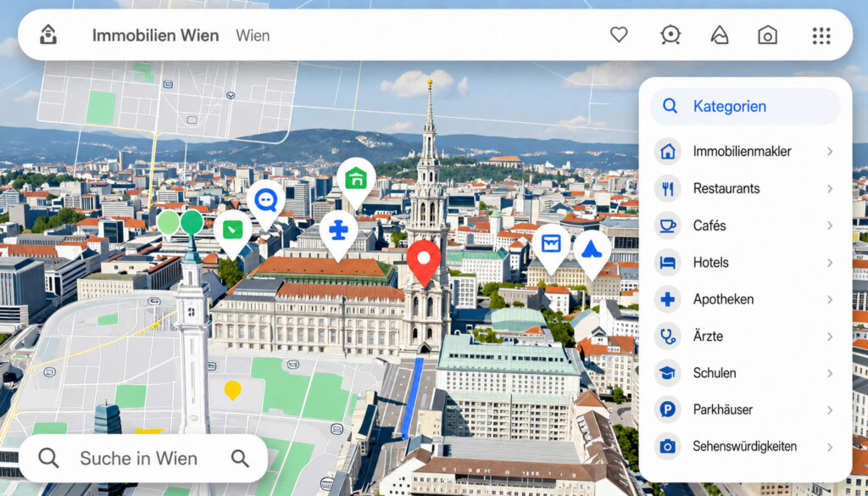Open Restaurants category label
Image resolution: width=868 pixels, height=496 pixels.
[x=726, y=188]
